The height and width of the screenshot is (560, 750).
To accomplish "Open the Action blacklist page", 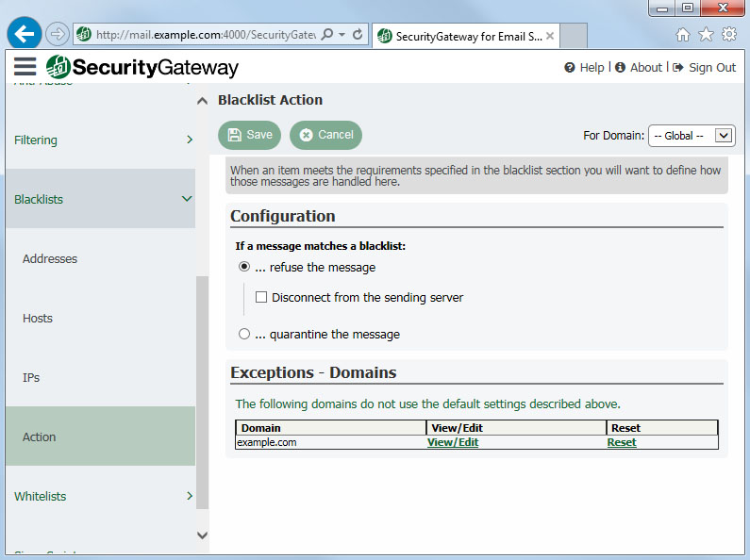I will 100,436.
